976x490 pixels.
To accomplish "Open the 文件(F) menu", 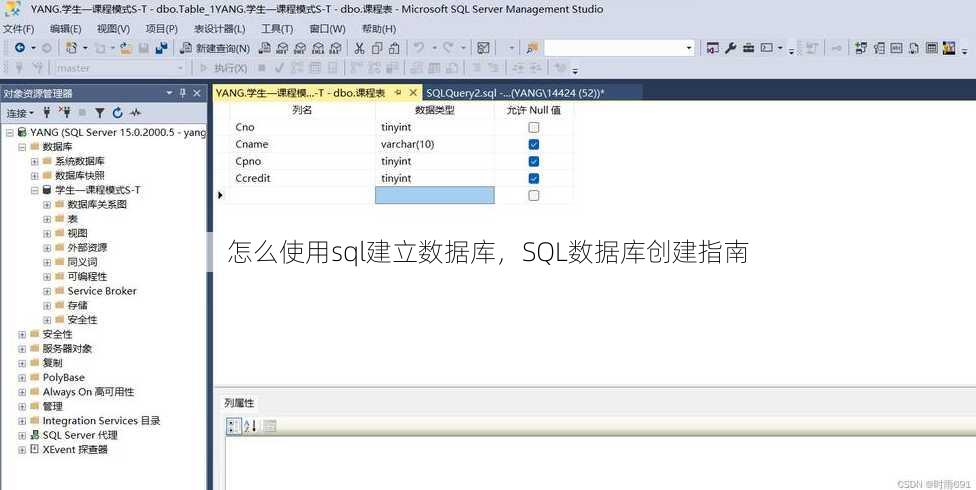I will 18,29.
